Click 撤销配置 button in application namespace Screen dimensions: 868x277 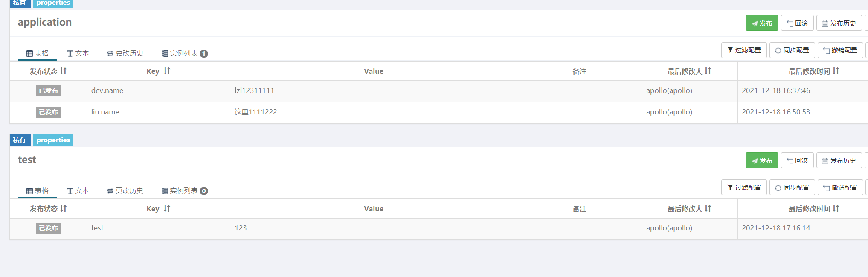pos(840,50)
